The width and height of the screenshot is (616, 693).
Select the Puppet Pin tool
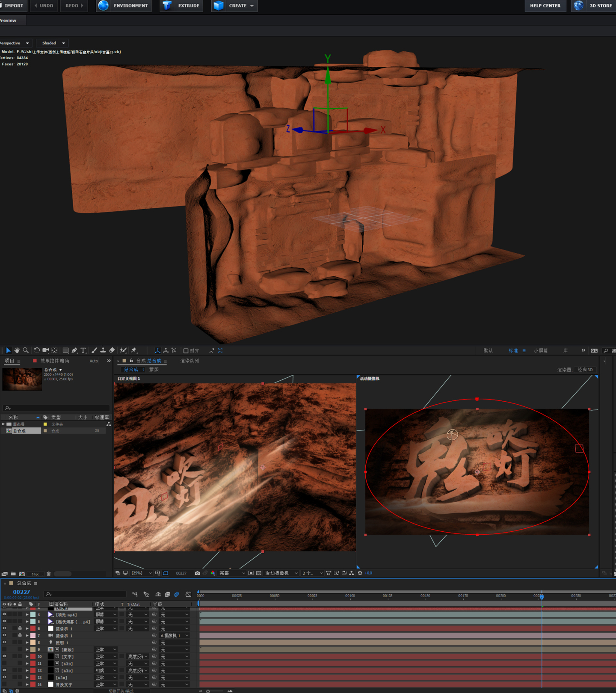[134, 350]
